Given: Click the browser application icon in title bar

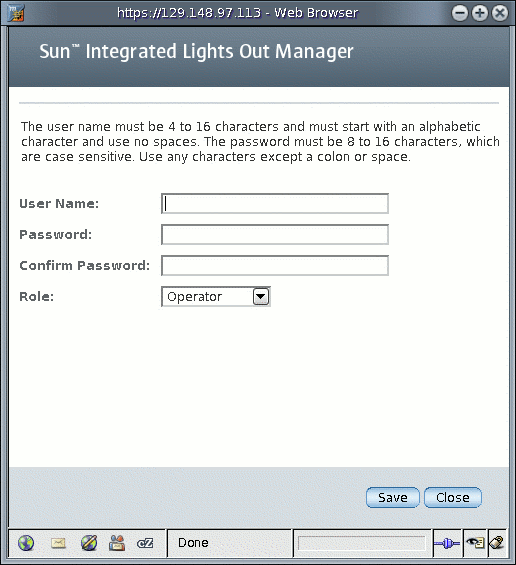Looking at the screenshot, I should 16,13.
